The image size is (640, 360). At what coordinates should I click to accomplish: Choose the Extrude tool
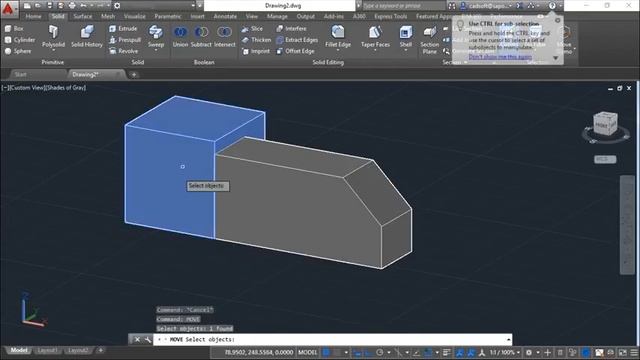click(123, 29)
